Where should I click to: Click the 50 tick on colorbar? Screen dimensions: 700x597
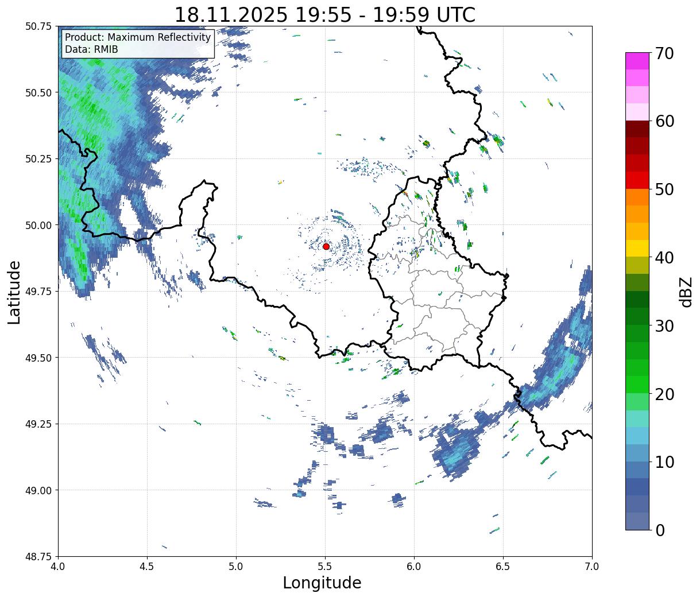coord(664,189)
